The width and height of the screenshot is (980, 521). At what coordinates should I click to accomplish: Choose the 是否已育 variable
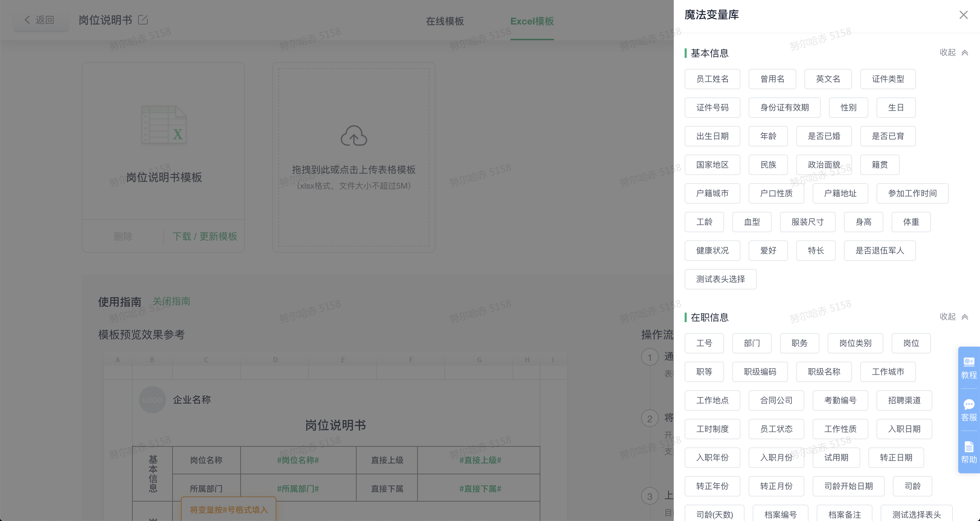coord(888,136)
